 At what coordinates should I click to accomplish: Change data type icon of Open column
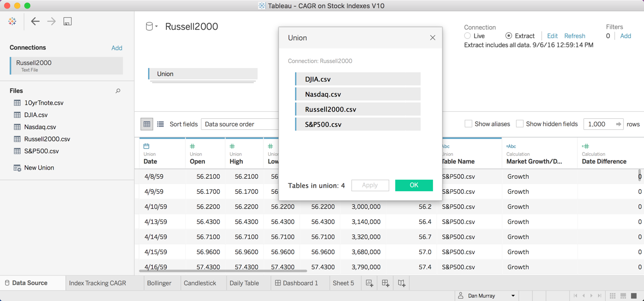(x=192, y=146)
